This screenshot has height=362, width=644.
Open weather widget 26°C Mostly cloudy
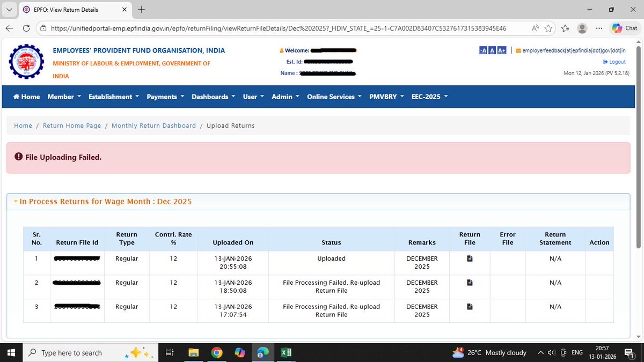[489, 352]
